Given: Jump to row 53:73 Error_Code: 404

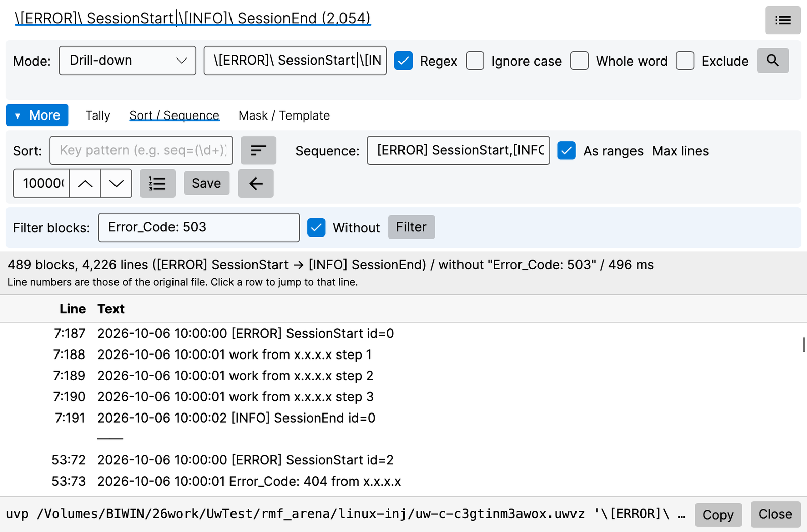Looking at the screenshot, I should 403,481.
